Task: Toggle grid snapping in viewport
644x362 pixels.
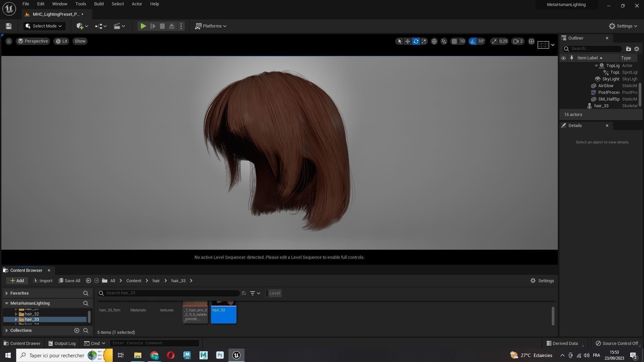Action: pos(454,41)
